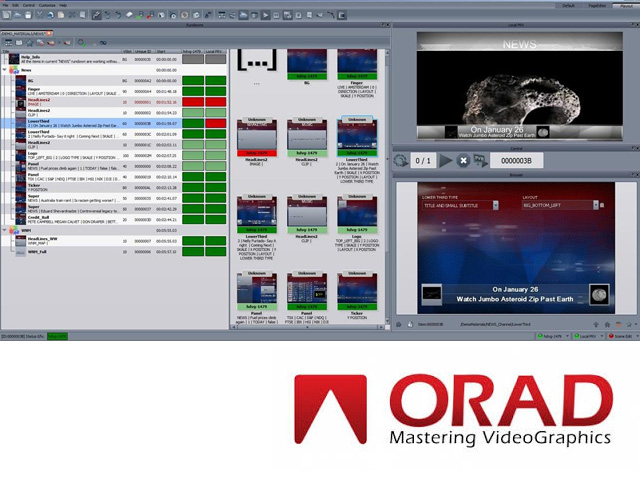Click the 0000003B item ID field
The height and width of the screenshot is (480, 640).
[516, 160]
